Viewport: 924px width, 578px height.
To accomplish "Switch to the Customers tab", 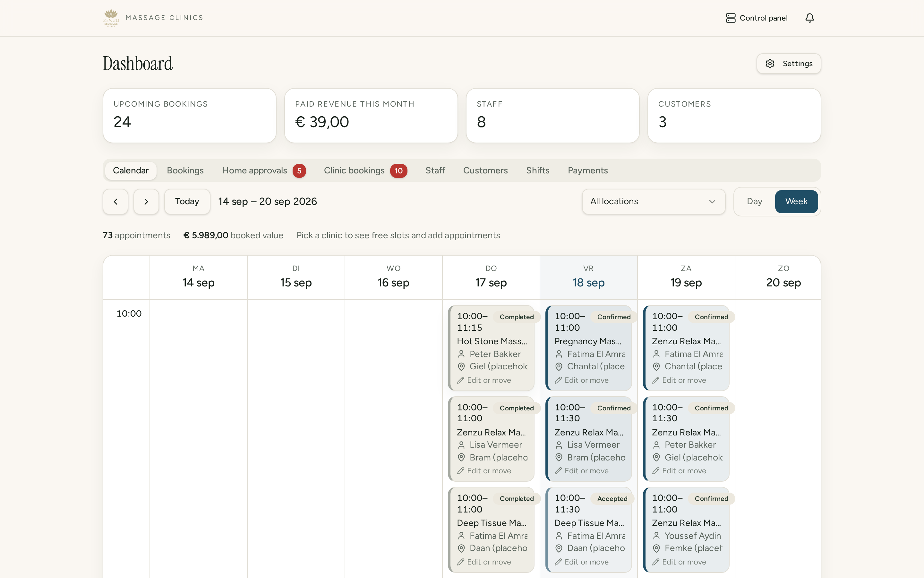I will pyautogui.click(x=485, y=171).
